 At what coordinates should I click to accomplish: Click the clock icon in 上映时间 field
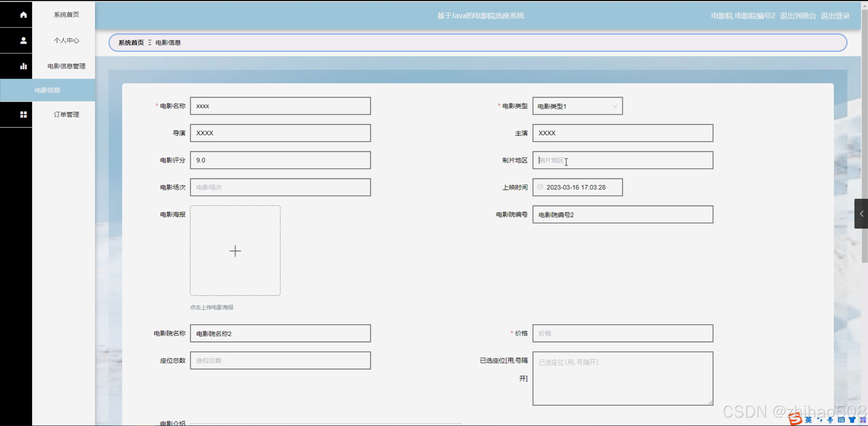[540, 187]
